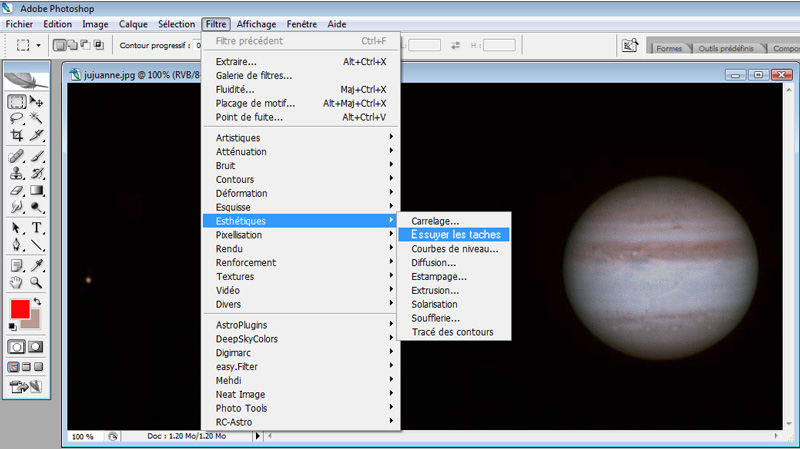Open the tool preset picker dropdown arrow
Image resolution: width=800 pixels, height=449 pixels.
[38, 45]
